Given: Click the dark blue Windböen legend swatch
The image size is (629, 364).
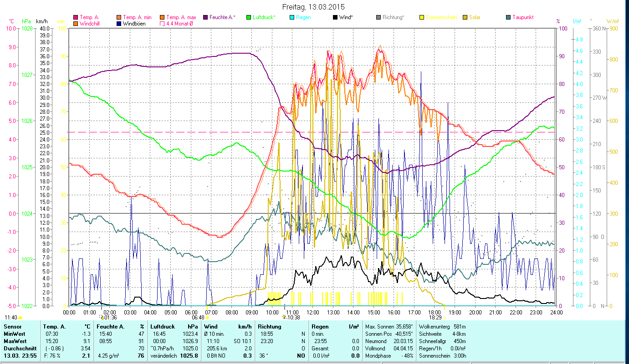Looking at the screenshot, I should point(119,24).
